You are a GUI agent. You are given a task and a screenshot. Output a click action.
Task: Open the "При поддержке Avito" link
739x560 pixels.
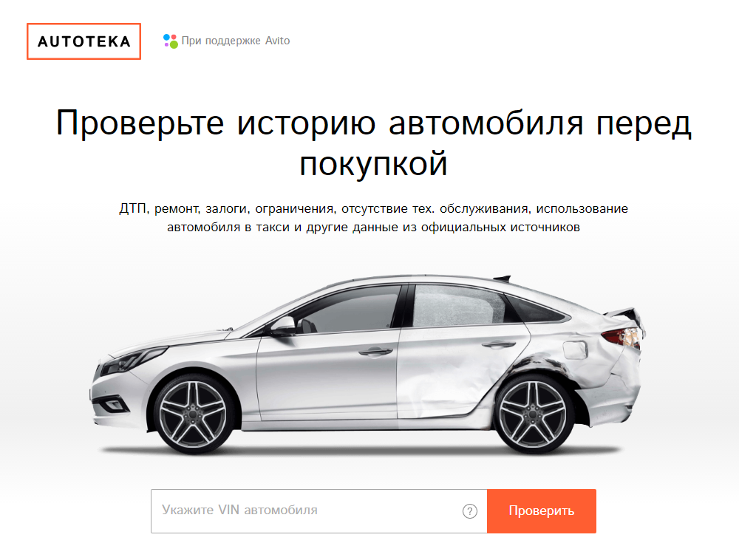227,41
